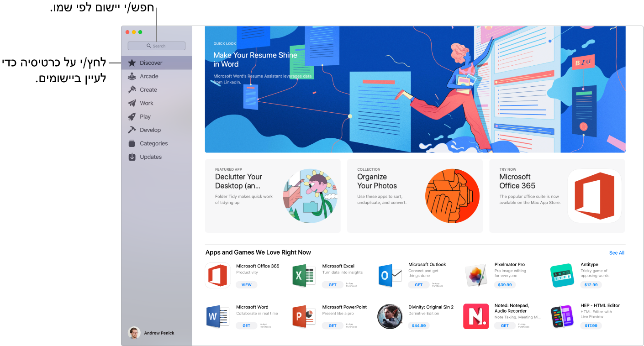The height and width of the screenshot is (346, 644).
Task: Click the Divinity: Original Sin 2 title
Action: pyautogui.click(x=431, y=307)
